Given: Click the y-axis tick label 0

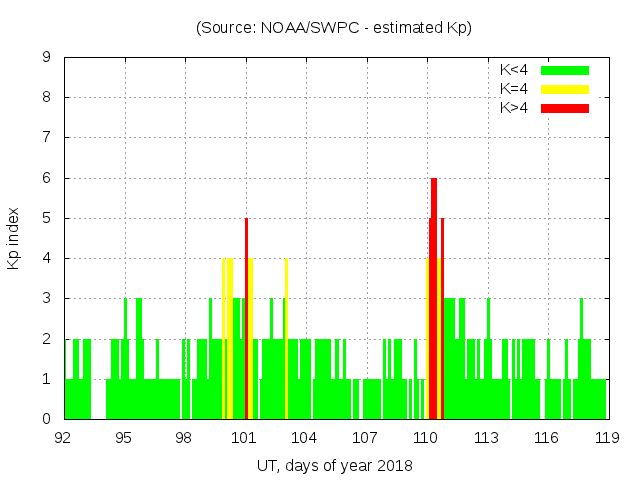Looking at the screenshot, I should [x=47, y=419].
